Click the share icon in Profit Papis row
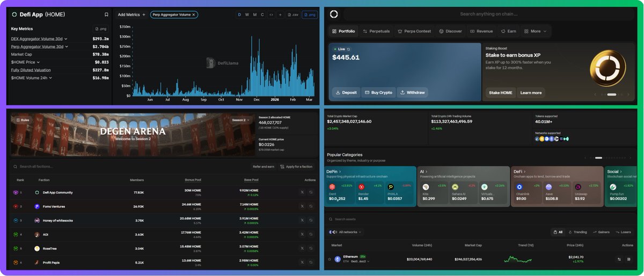 click(311, 263)
